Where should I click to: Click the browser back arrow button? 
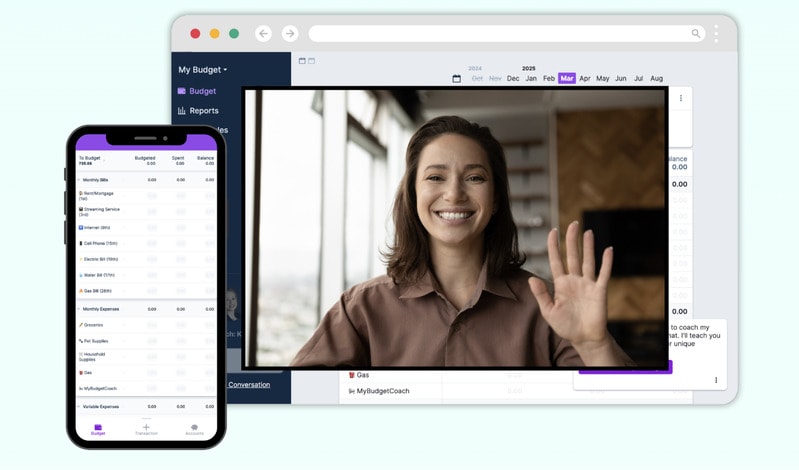pyautogui.click(x=264, y=34)
